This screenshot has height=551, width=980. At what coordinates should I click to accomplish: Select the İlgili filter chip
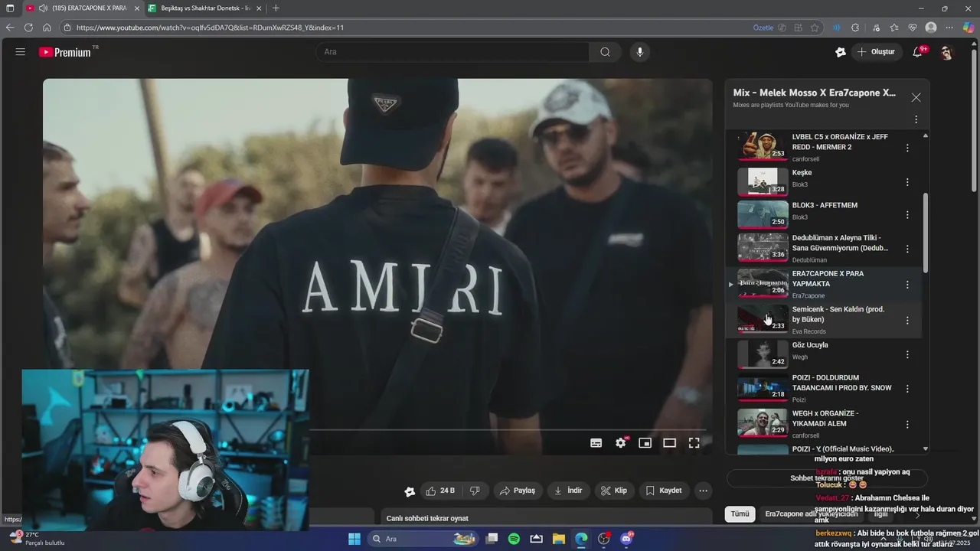pyautogui.click(x=881, y=514)
